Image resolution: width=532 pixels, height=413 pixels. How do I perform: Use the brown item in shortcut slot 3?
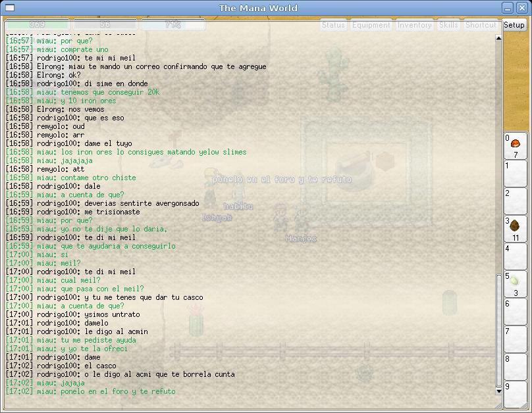tap(516, 229)
